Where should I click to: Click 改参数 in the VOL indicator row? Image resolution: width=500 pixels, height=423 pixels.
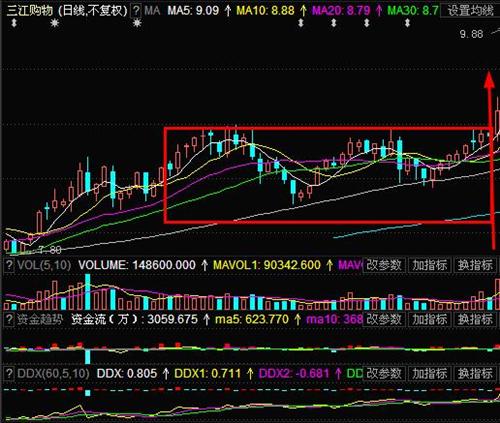[x=384, y=265]
